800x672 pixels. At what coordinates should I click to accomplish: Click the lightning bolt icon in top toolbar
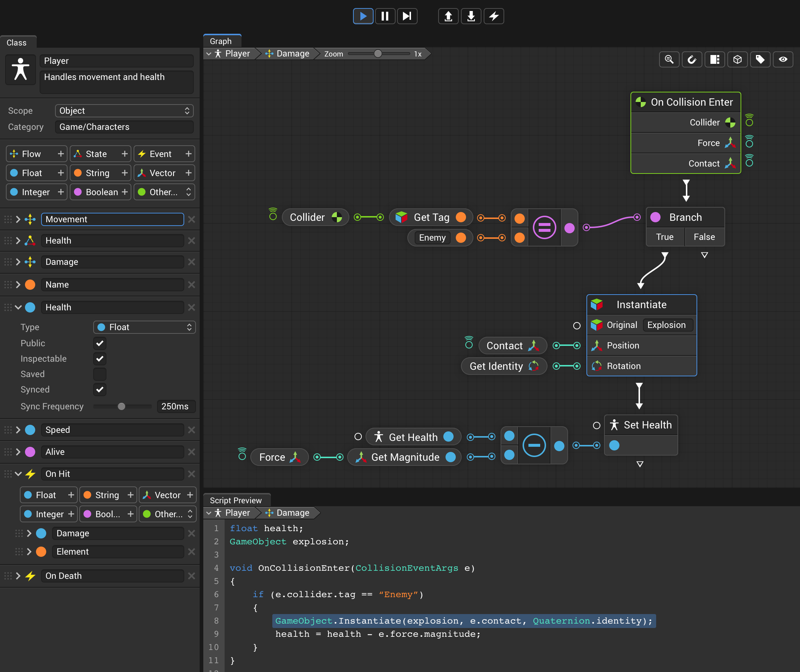(x=494, y=16)
